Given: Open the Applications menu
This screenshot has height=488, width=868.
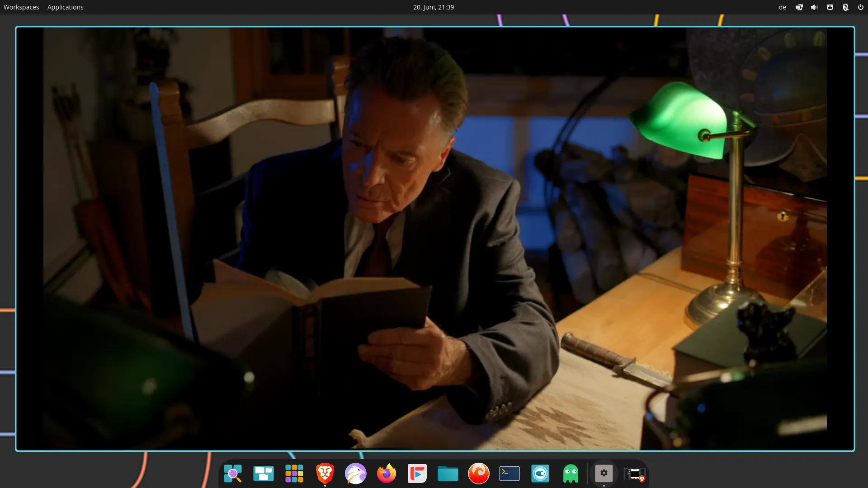Looking at the screenshot, I should (x=65, y=7).
